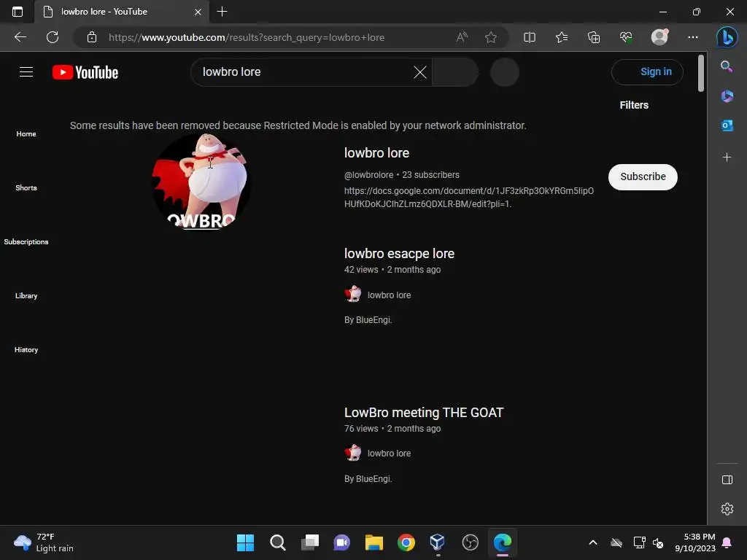Go to Home in the sidebar
Viewport: 747px width, 560px height.
pos(26,134)
